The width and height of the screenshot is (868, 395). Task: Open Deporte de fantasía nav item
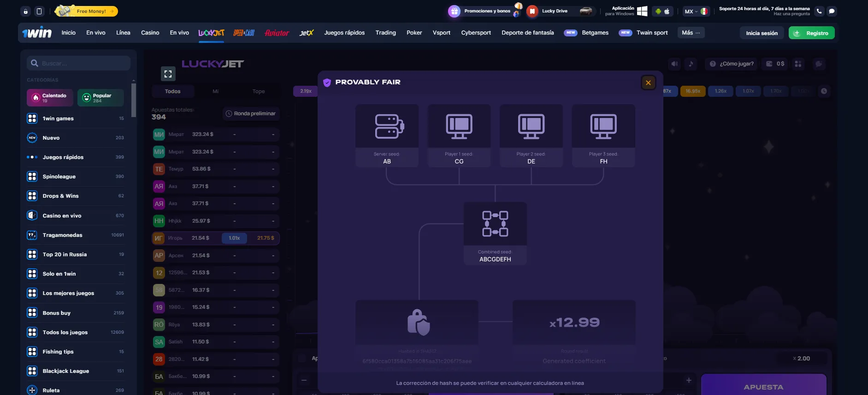[528, 33]
